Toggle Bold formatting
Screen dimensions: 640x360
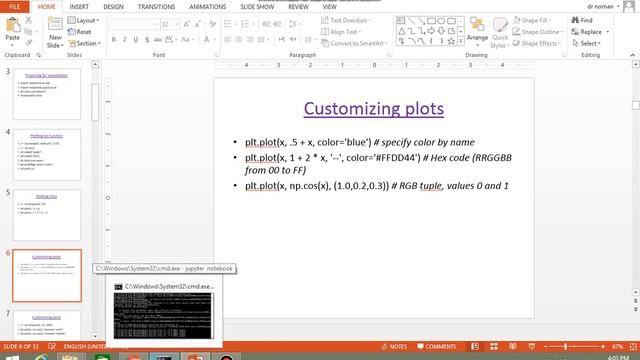click(x=113, y=39)
